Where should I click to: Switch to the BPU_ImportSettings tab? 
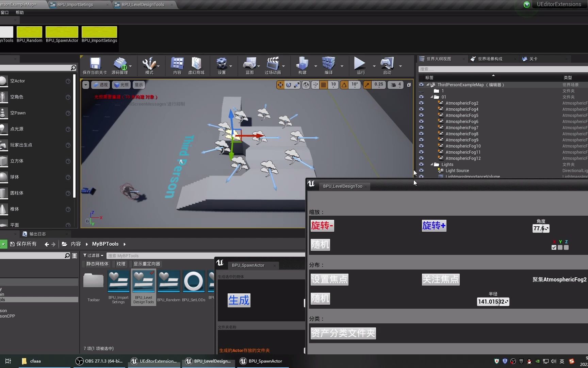tap(75, 4)
